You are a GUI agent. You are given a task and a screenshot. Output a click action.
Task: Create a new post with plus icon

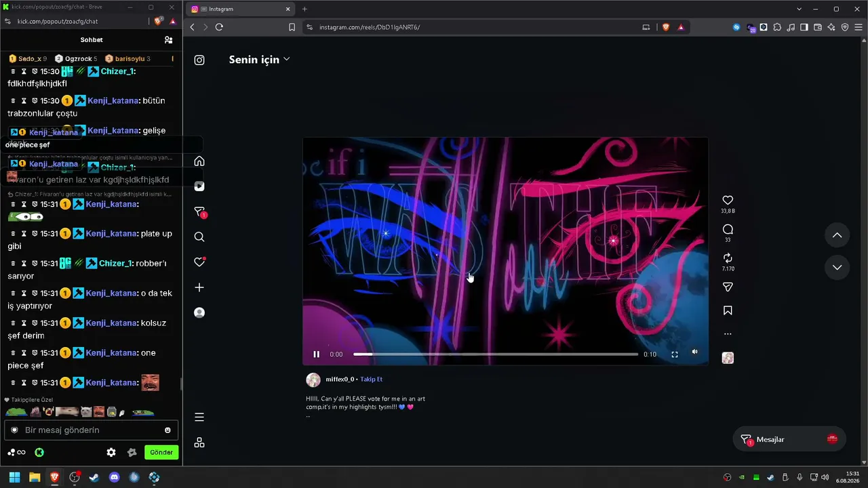tap(199, 287)
